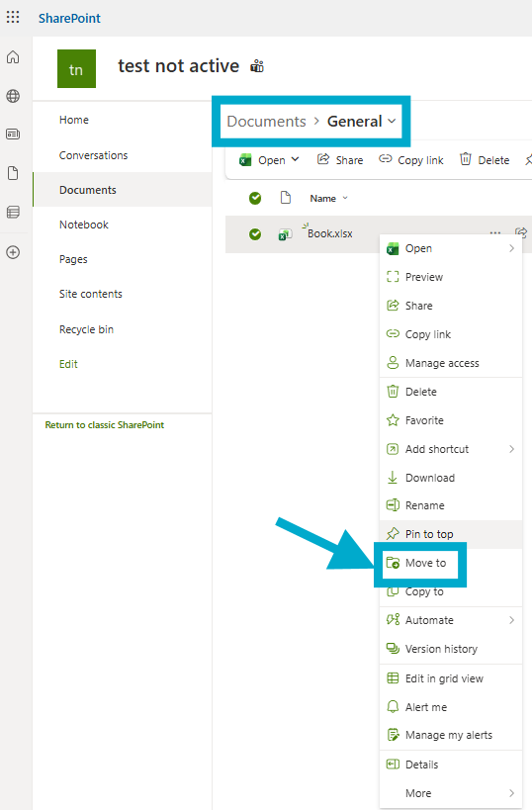Click the toolbar Copy link button
532x810 pixels.
411,160
